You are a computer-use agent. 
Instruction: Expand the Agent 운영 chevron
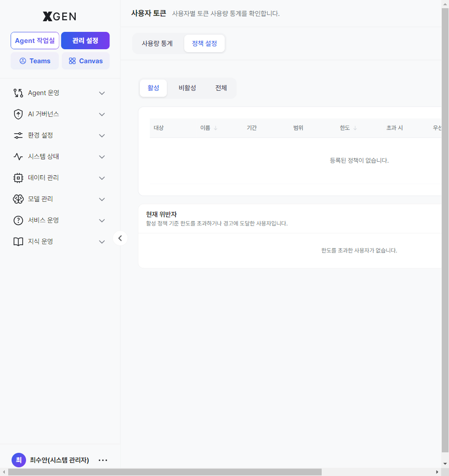(x=102, y=93)
